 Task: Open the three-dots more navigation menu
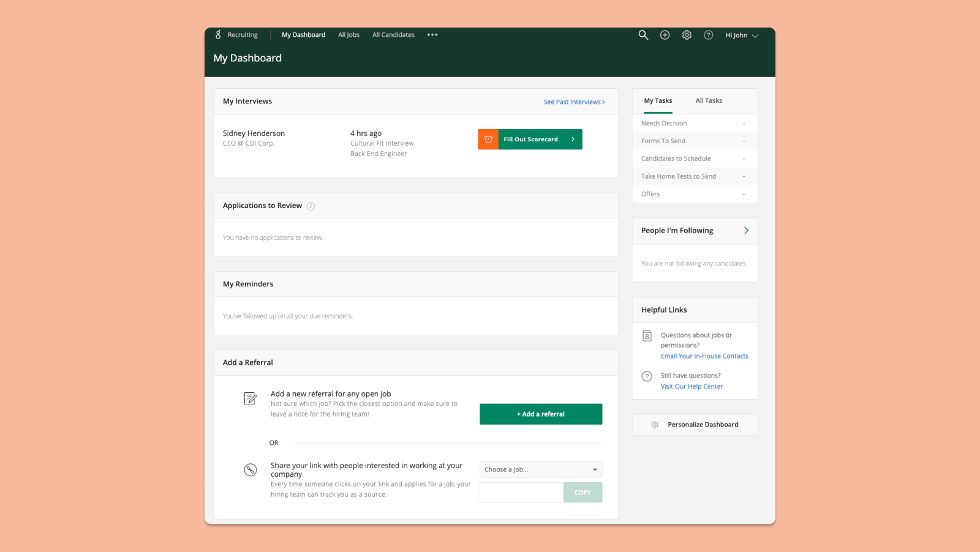[x=432, y=35]
